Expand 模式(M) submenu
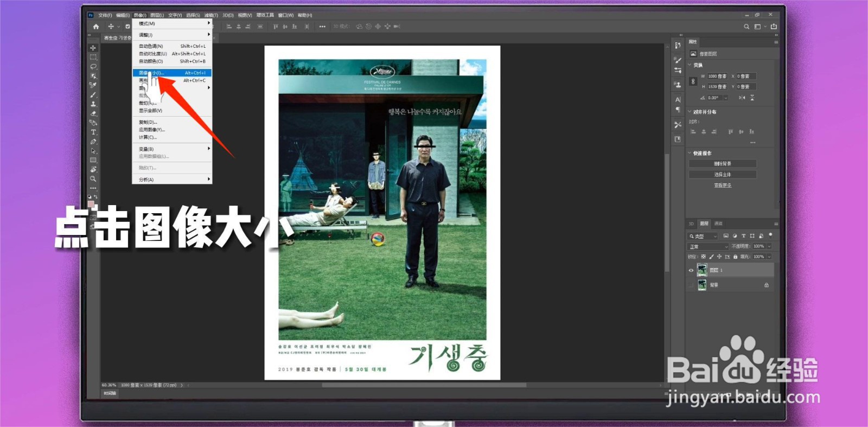This screenshot has height=427, width=868. click(x=173, y=23)
